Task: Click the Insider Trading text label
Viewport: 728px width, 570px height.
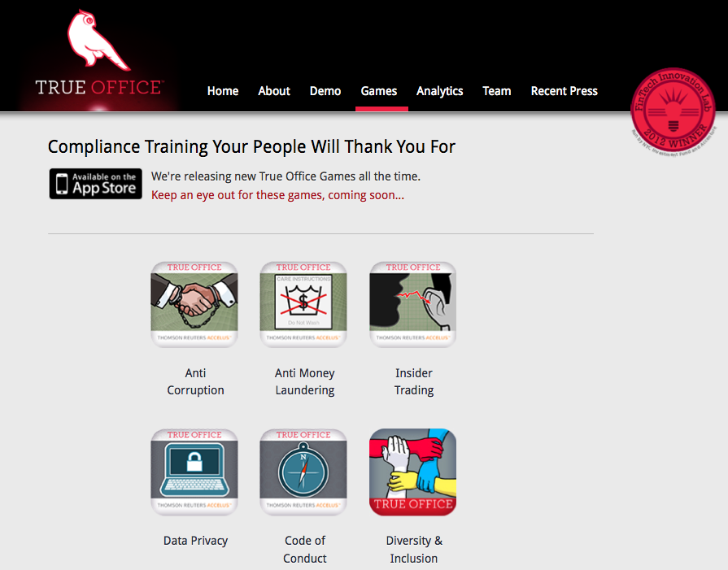Action: (414, 381)
